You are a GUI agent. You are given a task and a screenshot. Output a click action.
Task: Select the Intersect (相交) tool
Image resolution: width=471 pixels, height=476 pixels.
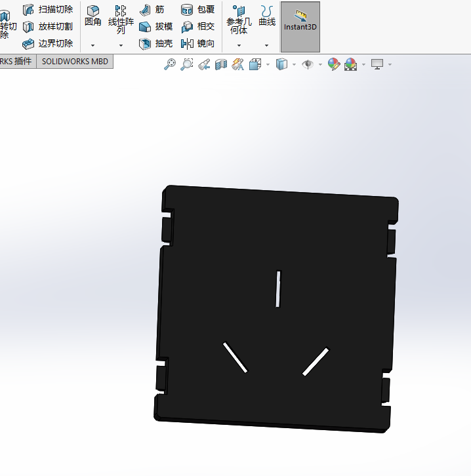click(198, 27)
